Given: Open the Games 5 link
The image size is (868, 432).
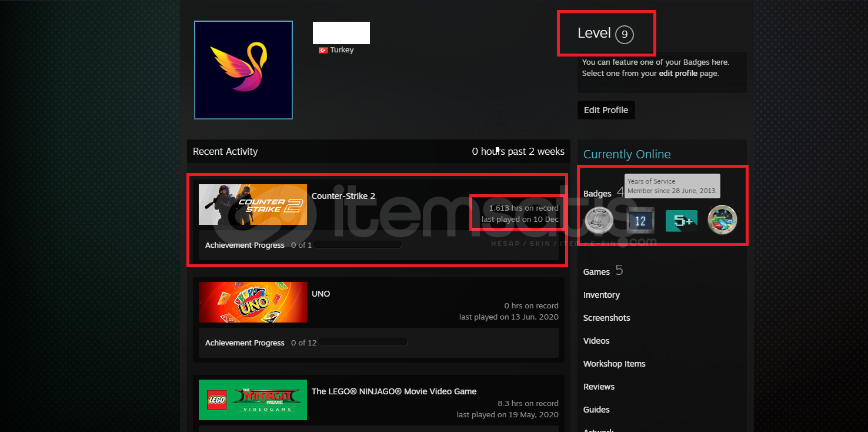Looking at the screenshot, I should click(603, 271).
